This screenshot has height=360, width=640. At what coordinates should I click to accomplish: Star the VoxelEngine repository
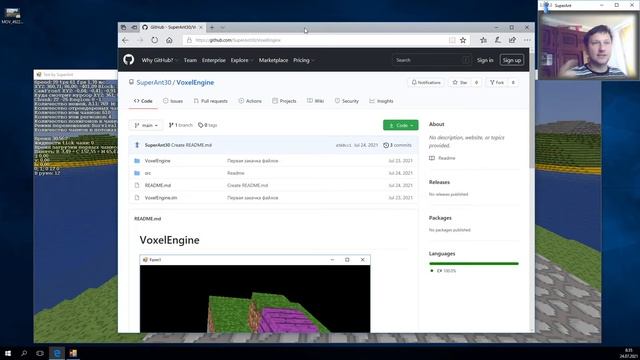[460, 82]
